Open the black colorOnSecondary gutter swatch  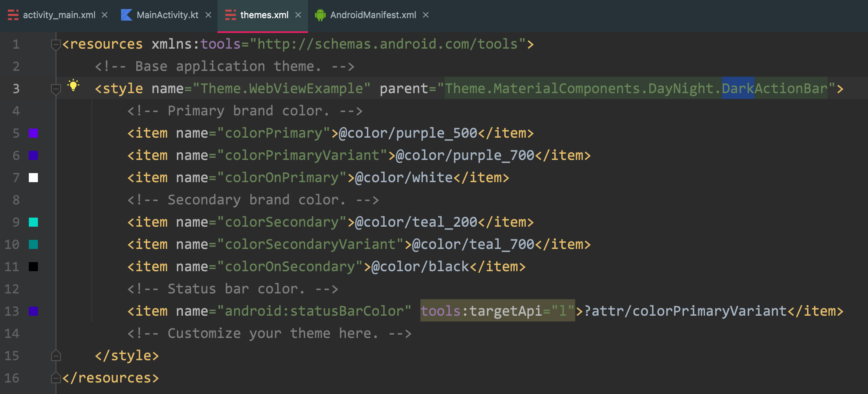point(33,267)
